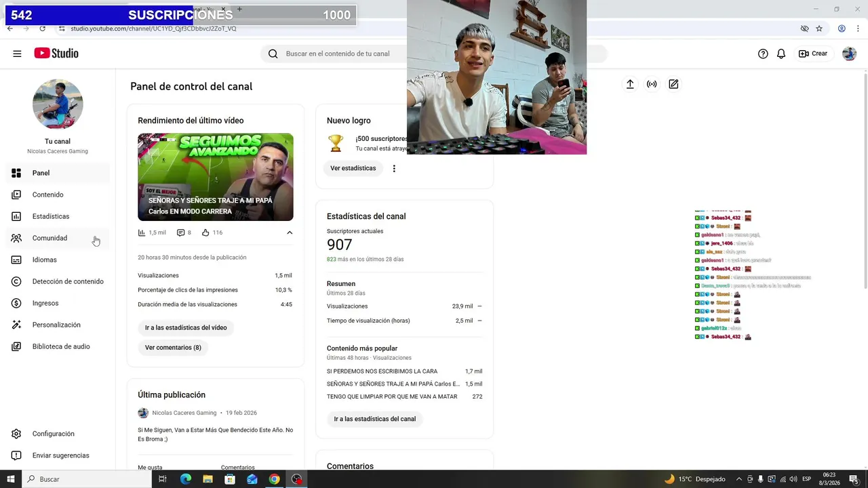Open the help question mark icon

pyautogui.click(x=763, y=54)
